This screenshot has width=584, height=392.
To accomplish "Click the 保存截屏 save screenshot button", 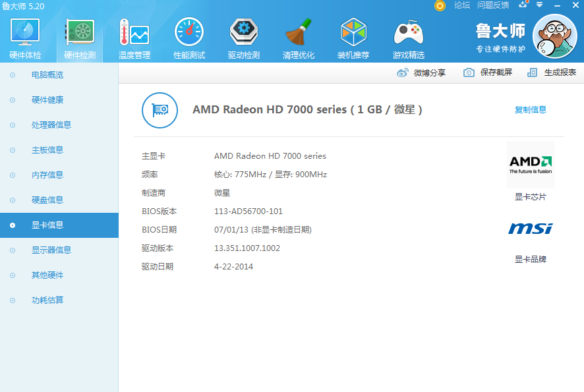I will pos(488,72).
